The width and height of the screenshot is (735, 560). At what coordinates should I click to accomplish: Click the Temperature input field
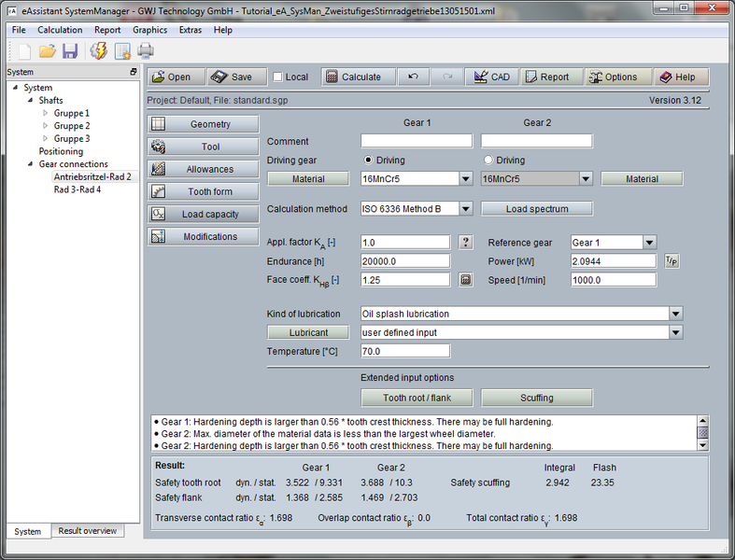coord(405,351)
